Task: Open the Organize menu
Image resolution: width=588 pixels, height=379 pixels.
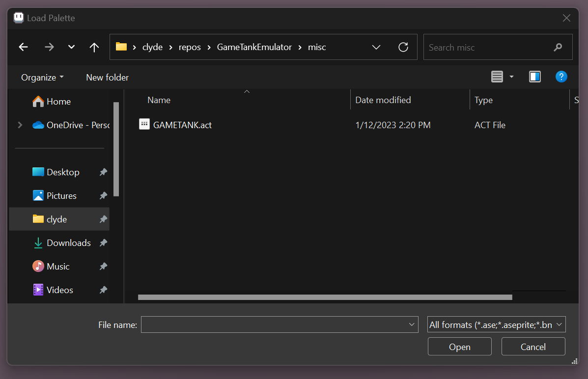Action: [x=42, y=78]
